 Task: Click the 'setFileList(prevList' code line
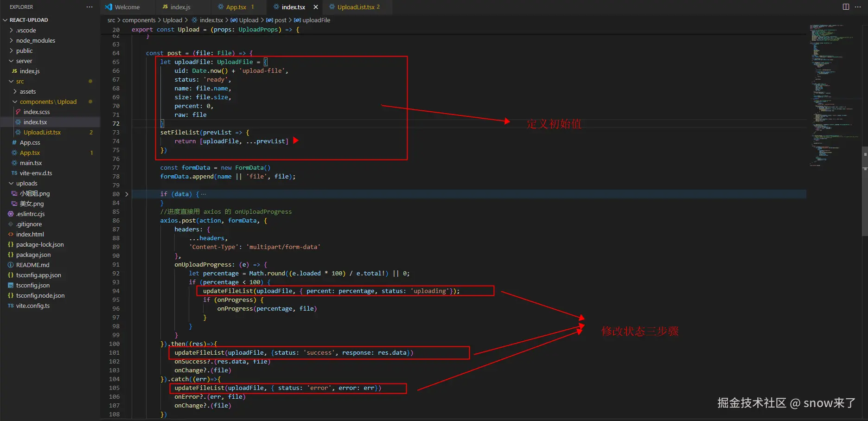pos(204,133)
